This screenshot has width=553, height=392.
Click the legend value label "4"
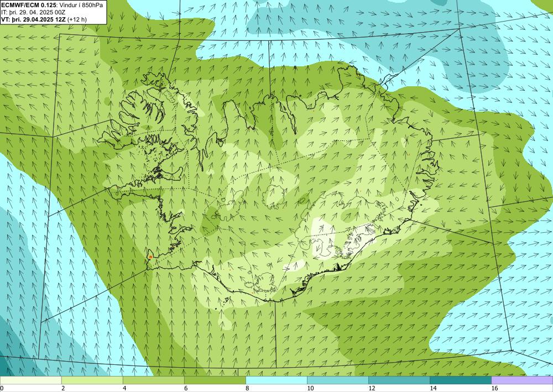point(124,388)
